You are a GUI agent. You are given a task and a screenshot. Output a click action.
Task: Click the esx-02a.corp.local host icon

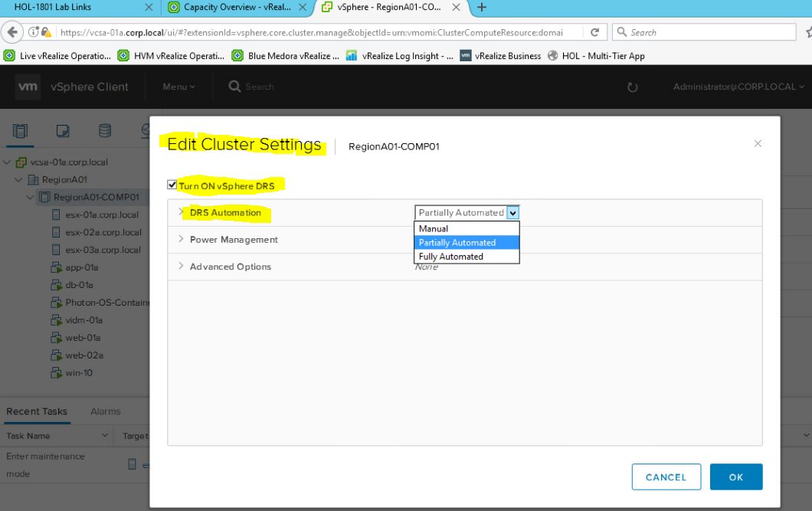57,232
